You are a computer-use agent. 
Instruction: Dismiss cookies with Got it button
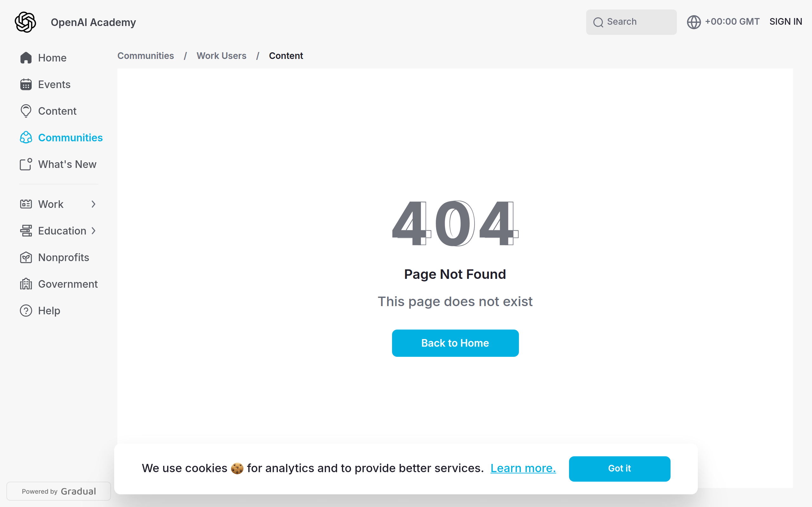click(620, 468)
